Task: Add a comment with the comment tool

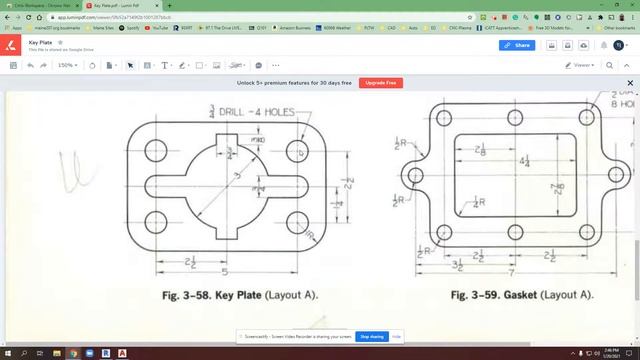Action: [258, 65]
